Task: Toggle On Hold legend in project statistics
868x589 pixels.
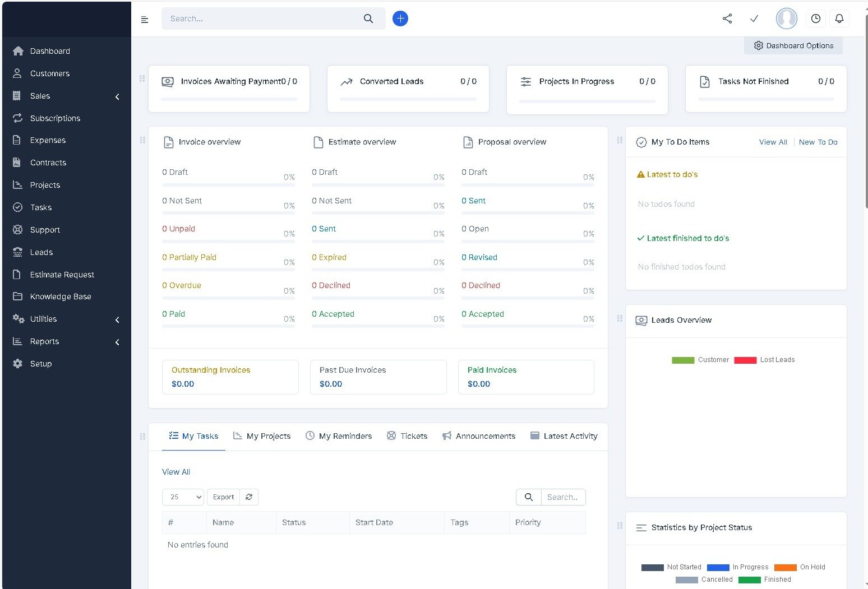Action: (x=800, y=567)
